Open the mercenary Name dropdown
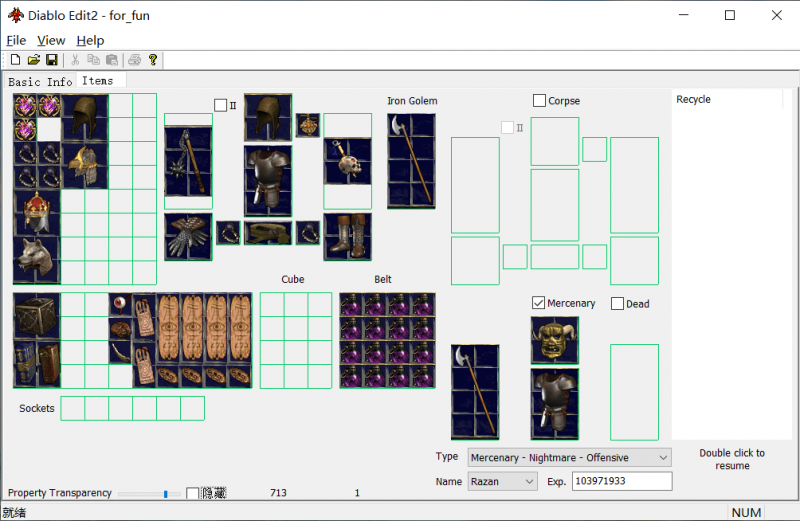Viewport: 800px width, 521px height. pyautogui.click(x=503, y=481)
